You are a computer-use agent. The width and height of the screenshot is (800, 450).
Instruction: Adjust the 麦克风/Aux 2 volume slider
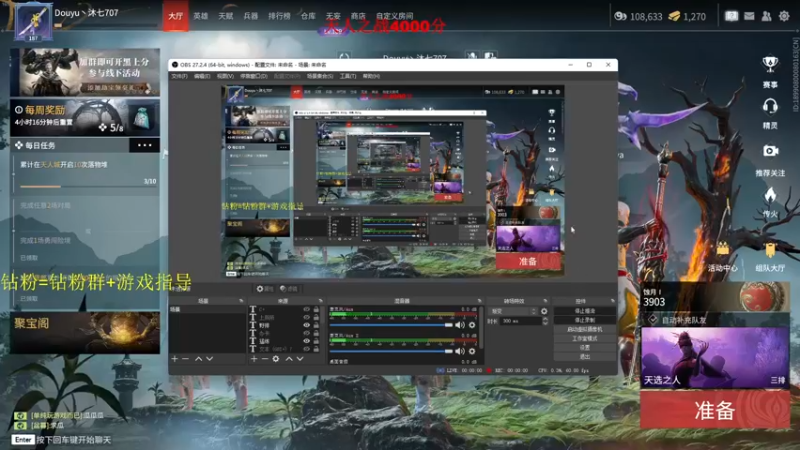point(391,351)
